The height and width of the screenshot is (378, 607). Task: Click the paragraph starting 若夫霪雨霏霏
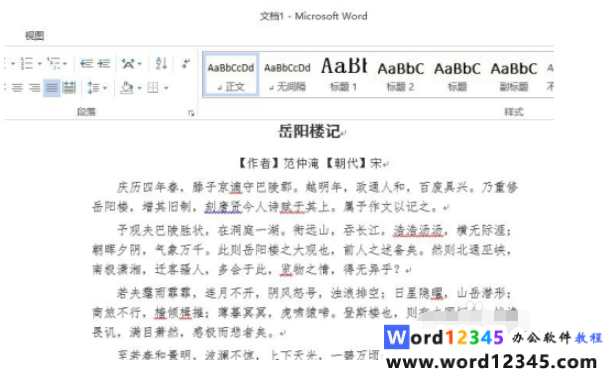tap(305, 313)
